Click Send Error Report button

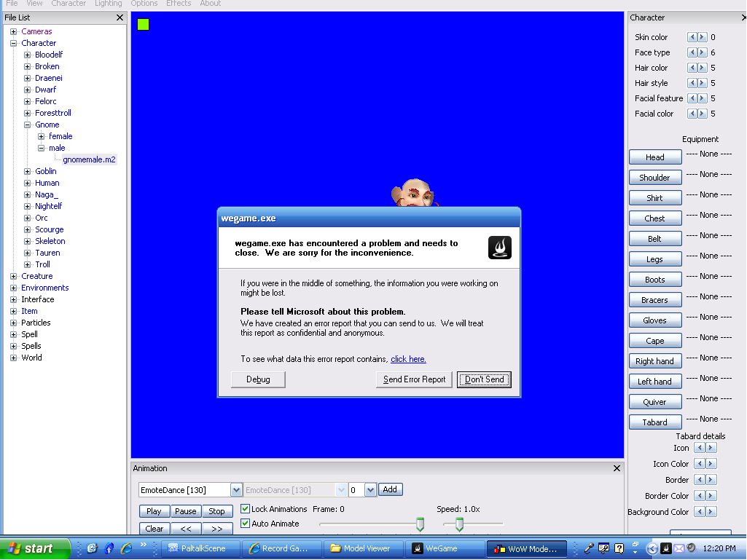pos(414,379)
